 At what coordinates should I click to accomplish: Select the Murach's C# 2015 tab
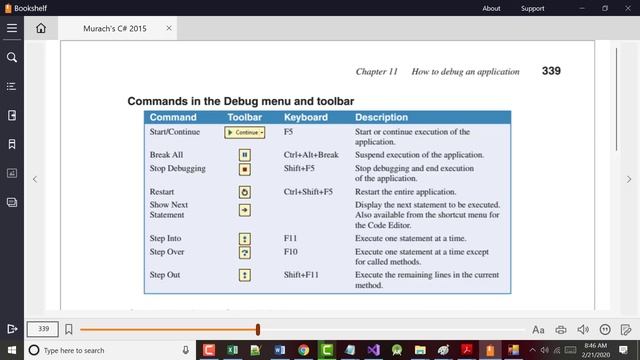point(118,28)
